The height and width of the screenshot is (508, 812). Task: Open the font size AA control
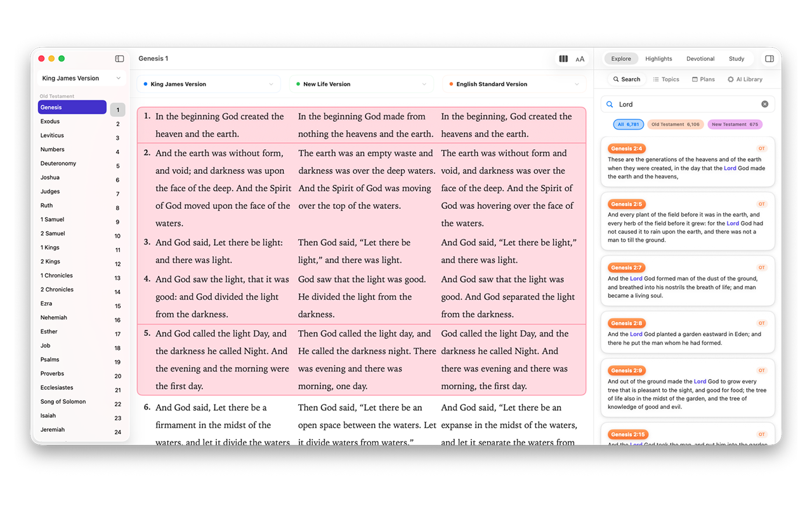pyautogui.click(x=580, y=59)
